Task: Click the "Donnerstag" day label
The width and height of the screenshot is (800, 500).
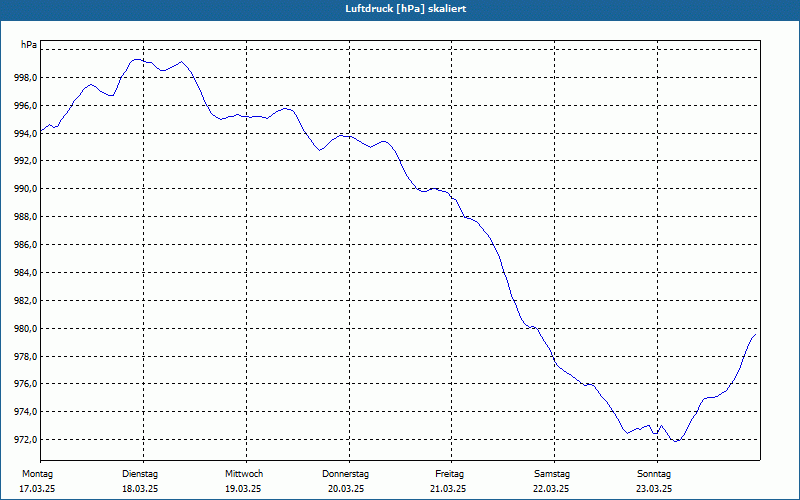Action: (x=345, y=474)
